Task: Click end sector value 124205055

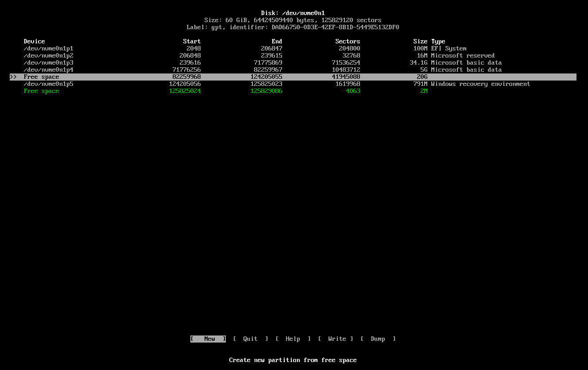Action: [x=267, y=77]
